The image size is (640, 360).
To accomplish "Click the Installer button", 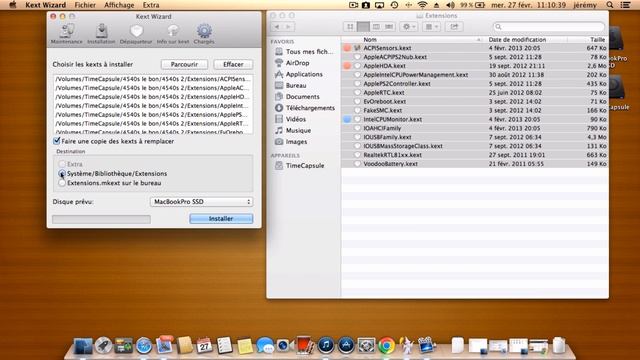I will tap(221, 219).
